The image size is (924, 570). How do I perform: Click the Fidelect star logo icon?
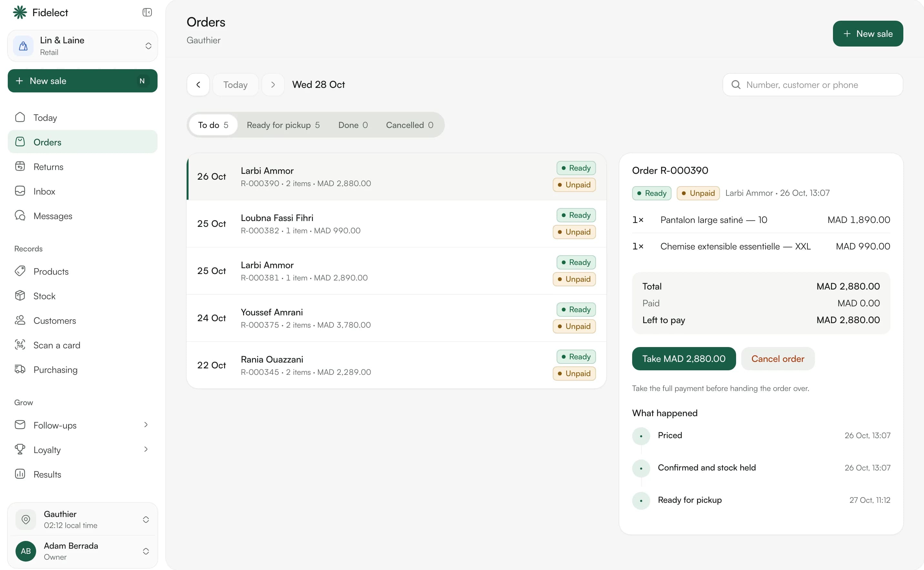[20, 12]
